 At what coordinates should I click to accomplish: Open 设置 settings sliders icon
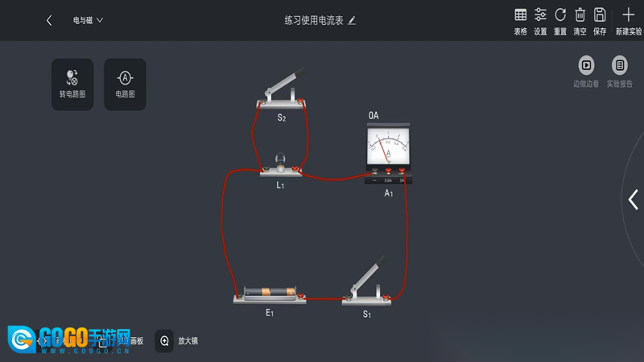[540, 22]
